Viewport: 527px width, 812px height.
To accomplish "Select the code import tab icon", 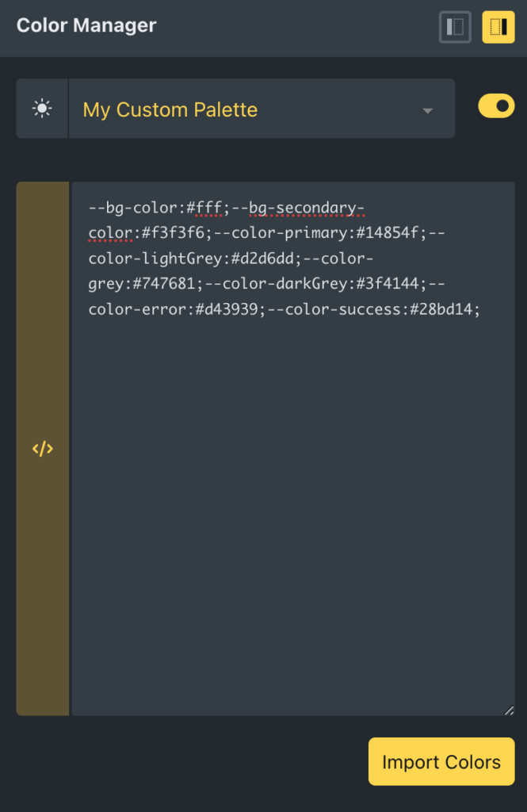I will point(43,449).
